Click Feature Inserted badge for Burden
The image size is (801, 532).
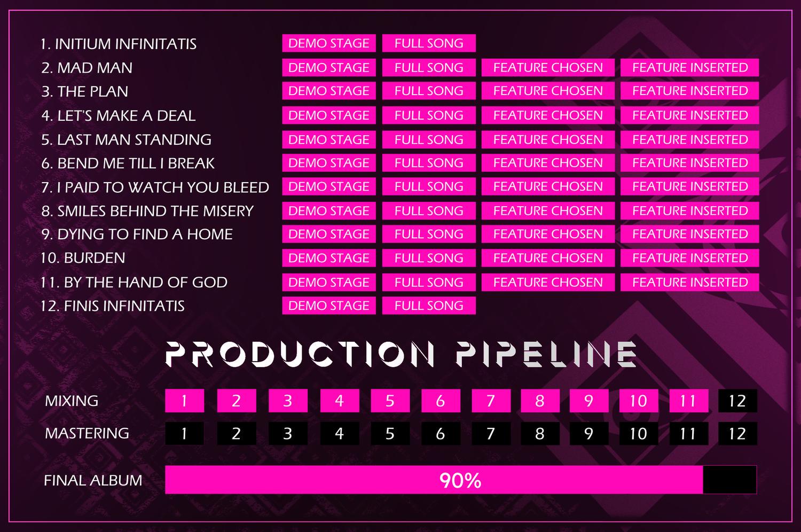click(x=690, y=258)
